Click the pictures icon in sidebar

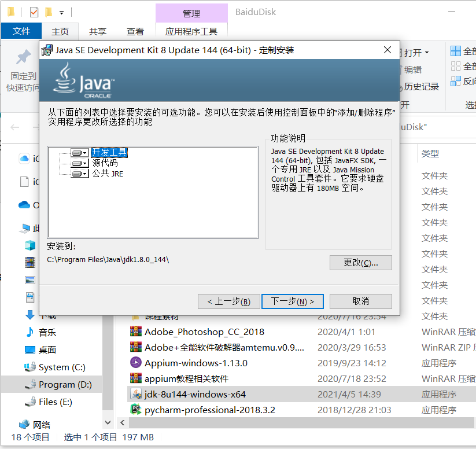click(29, 280)
